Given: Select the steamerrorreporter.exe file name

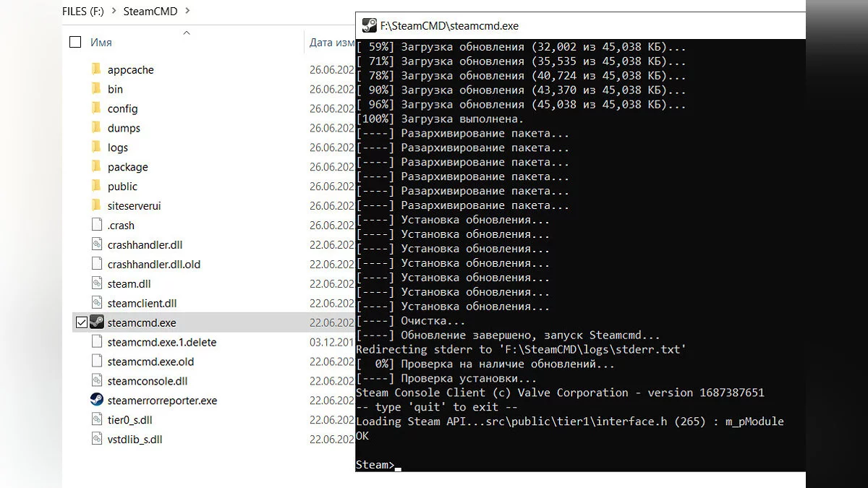Looking at the screenshot, I should tap(162, 401).
